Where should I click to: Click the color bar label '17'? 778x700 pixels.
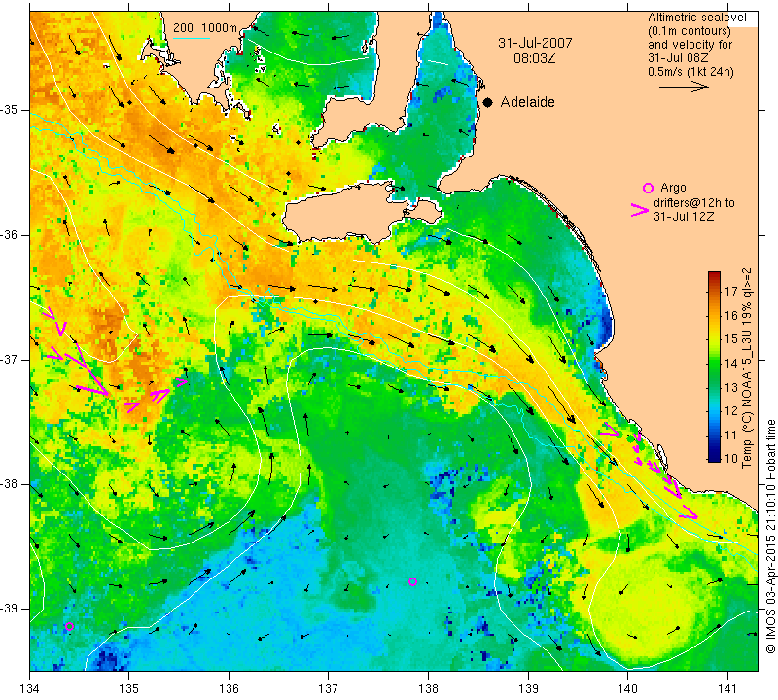tap(731, 292)
